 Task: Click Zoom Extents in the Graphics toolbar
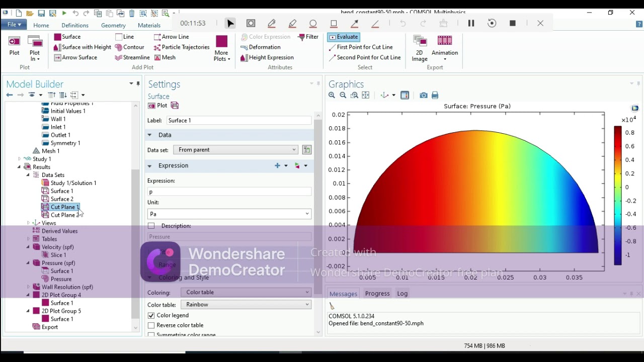366,96
